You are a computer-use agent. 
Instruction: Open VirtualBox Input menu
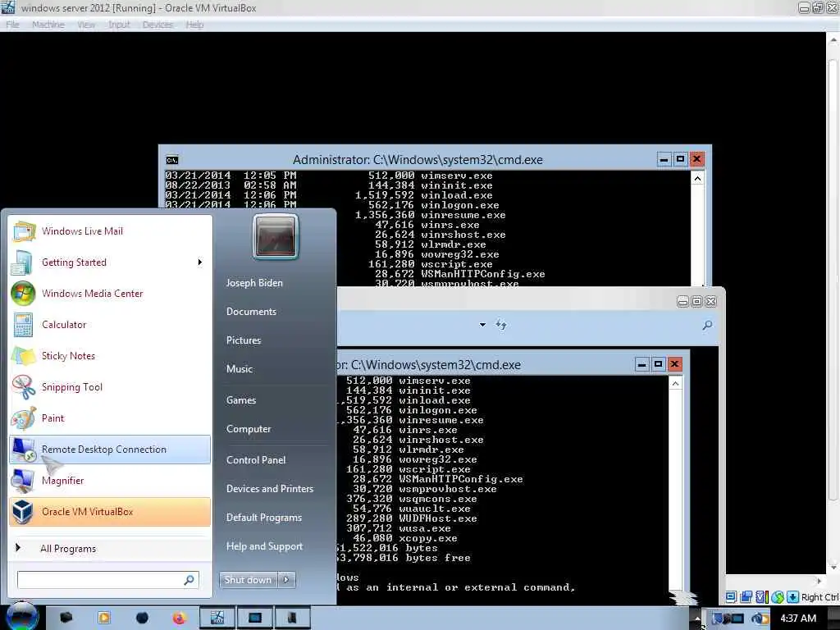coord(119,25)
